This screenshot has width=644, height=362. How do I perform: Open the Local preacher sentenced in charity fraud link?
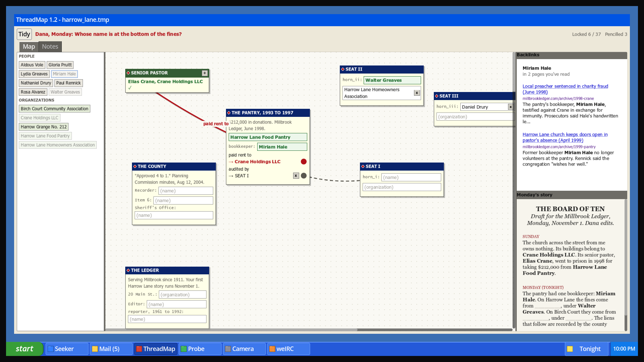pyautogui.click(x=565, y=89)
